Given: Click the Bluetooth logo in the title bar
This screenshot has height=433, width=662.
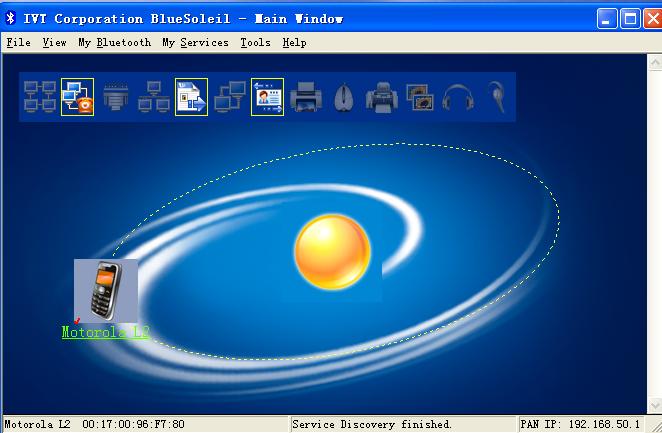Looking at the screenshot, I should 11,18.
